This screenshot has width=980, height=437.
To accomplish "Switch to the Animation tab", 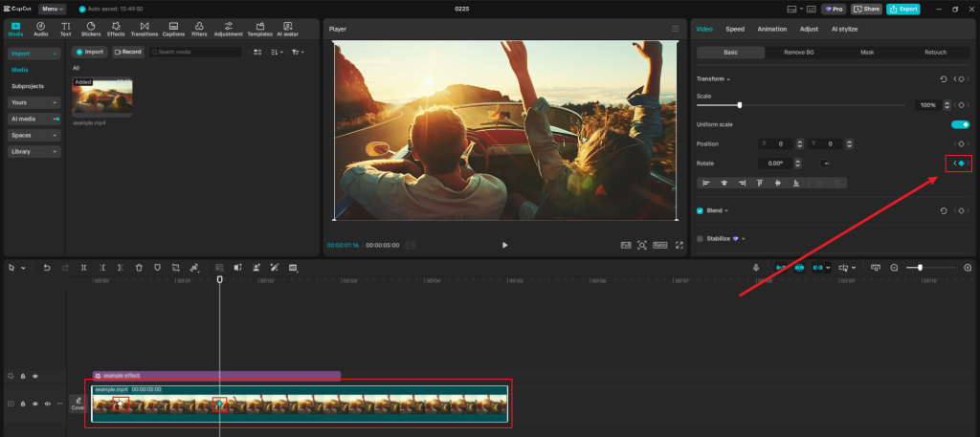I will click(x=772, y=29).
